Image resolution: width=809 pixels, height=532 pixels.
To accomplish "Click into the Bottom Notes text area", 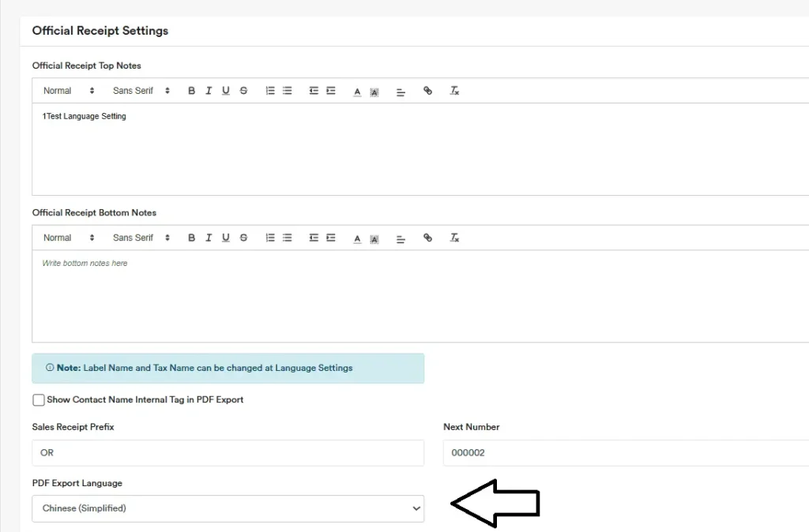I will [419, 296].
